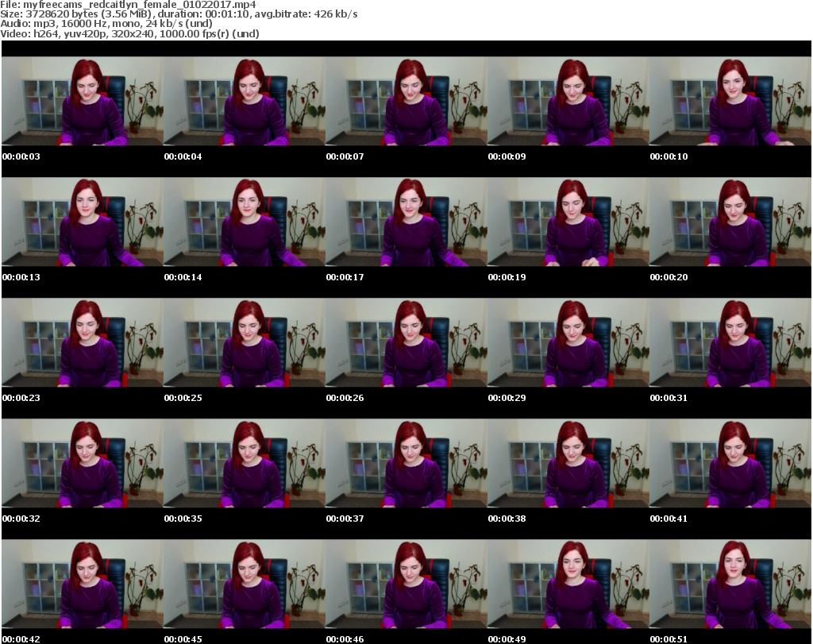Select the thumbnail frame at 00:00:07
The image size is (813, 644).
[406, 101]
